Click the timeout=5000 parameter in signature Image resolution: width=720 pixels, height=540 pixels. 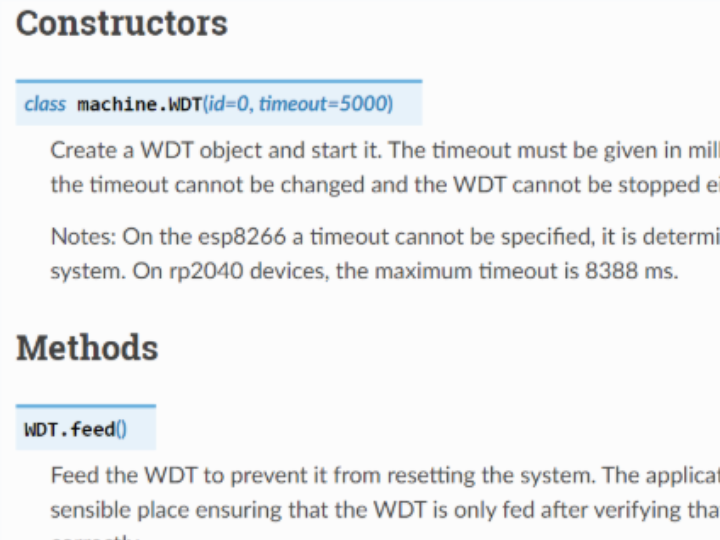(x=324, y=104)
